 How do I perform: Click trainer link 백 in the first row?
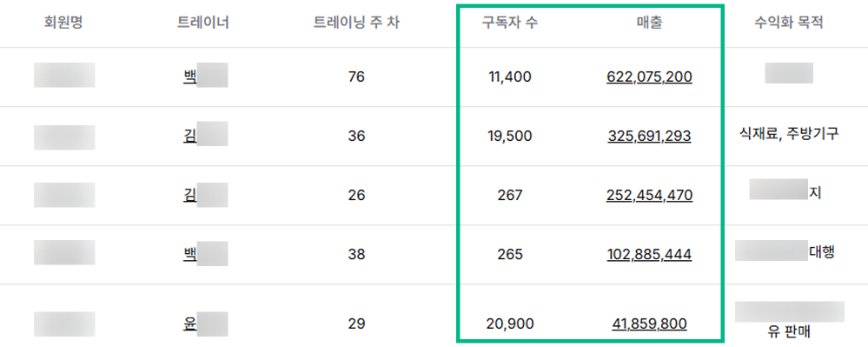[190, 77]
